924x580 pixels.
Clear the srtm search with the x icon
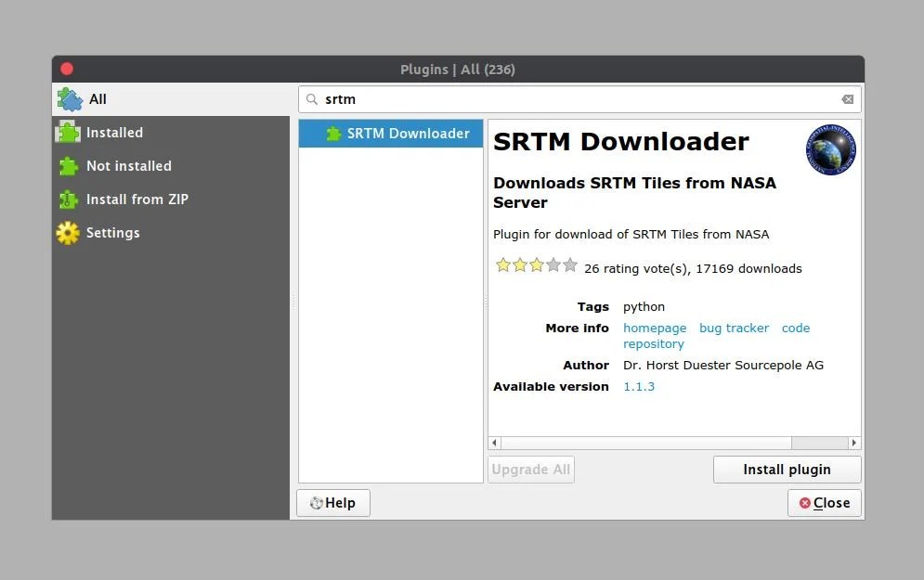point(846,98)
